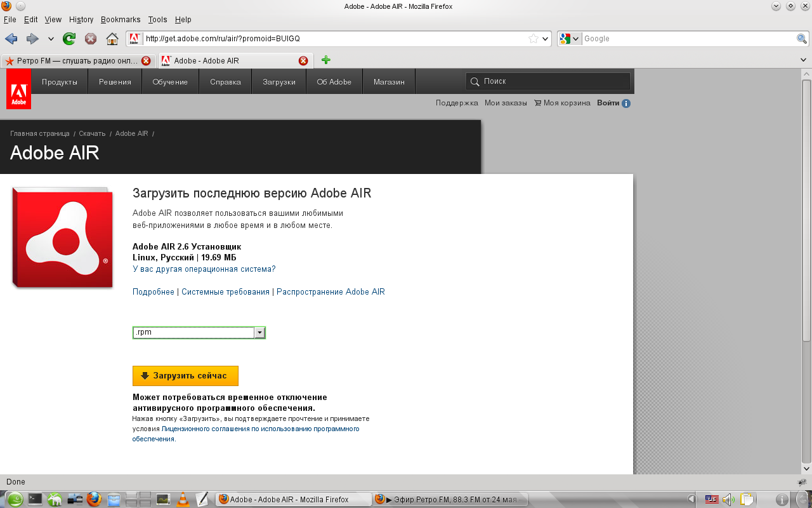Click the page's vertical scrollbar
This screenshot has height=508, width=812.
tap(806, 271)
